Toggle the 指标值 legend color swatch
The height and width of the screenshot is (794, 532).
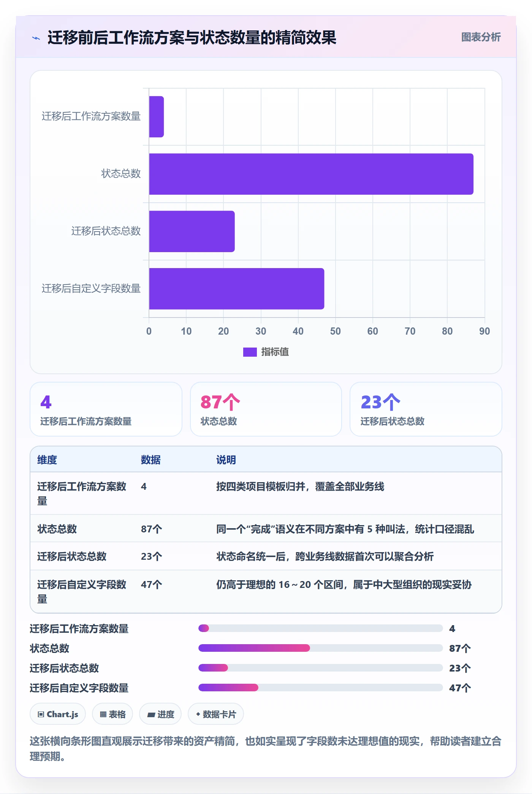click(250, 352)
